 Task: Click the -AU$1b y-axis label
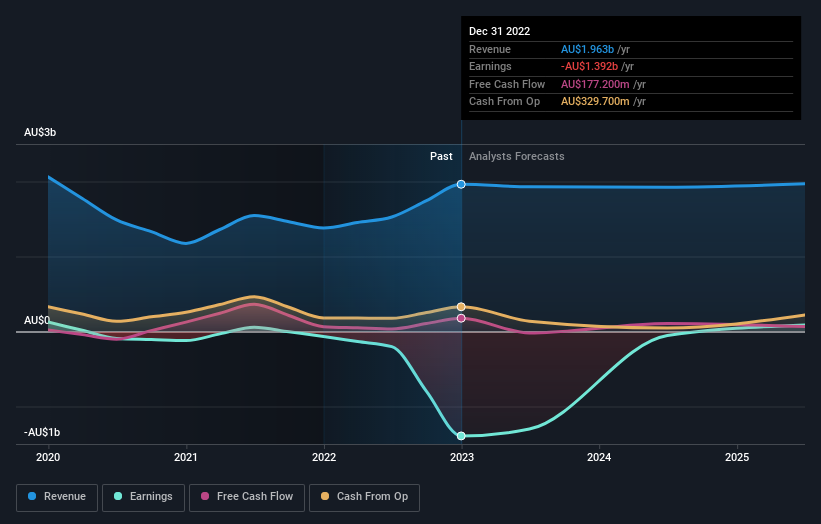pos(42,432)
